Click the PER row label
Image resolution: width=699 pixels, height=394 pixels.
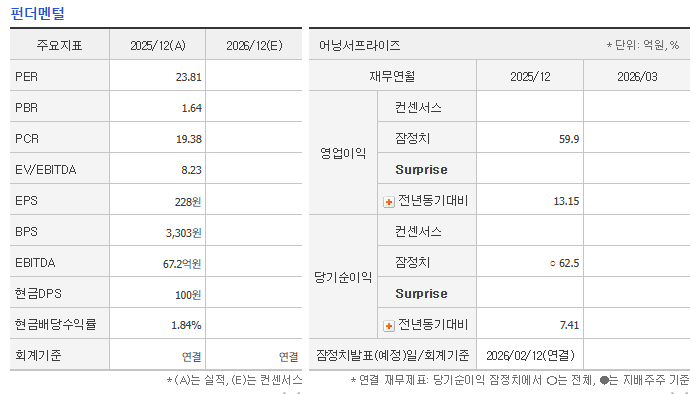point(26,77)
